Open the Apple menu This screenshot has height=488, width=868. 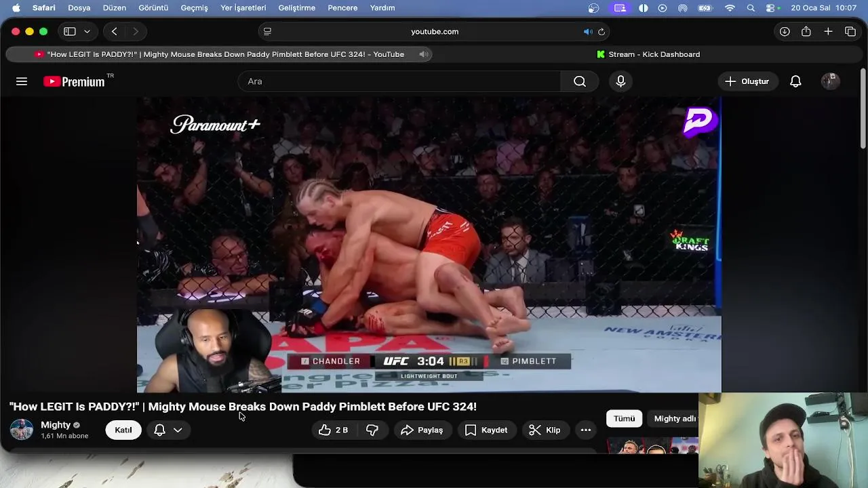point(16,8)
